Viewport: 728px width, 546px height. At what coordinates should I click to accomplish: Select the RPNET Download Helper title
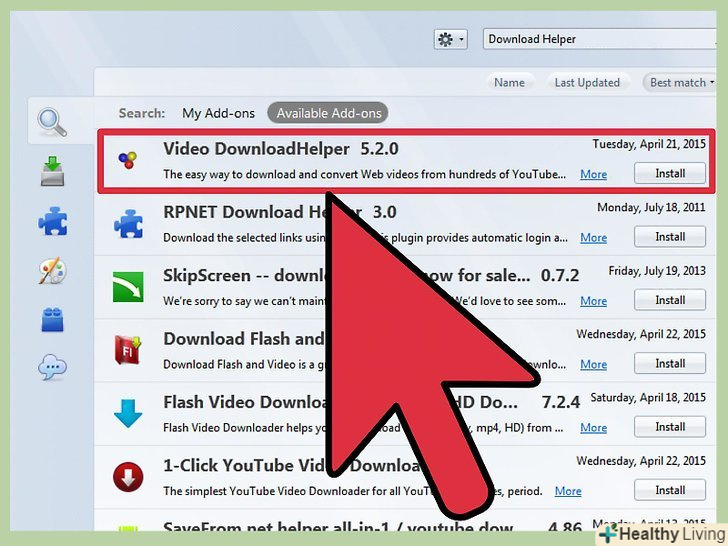(263, 212)
